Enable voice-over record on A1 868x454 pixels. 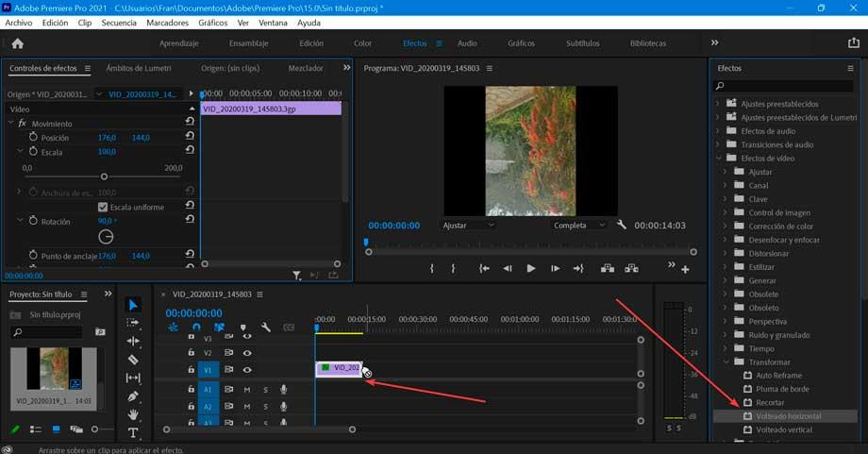(283, 389)
